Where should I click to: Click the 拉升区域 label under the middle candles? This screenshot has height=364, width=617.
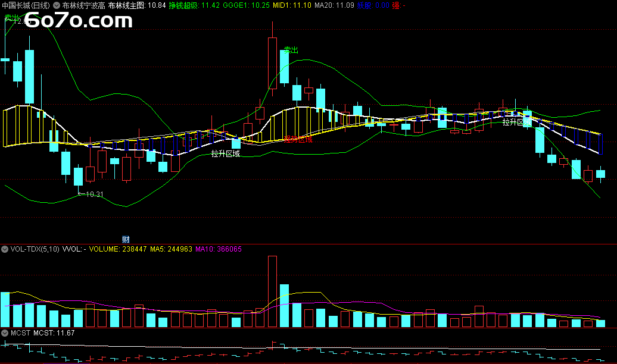click(x=226, y=153)
